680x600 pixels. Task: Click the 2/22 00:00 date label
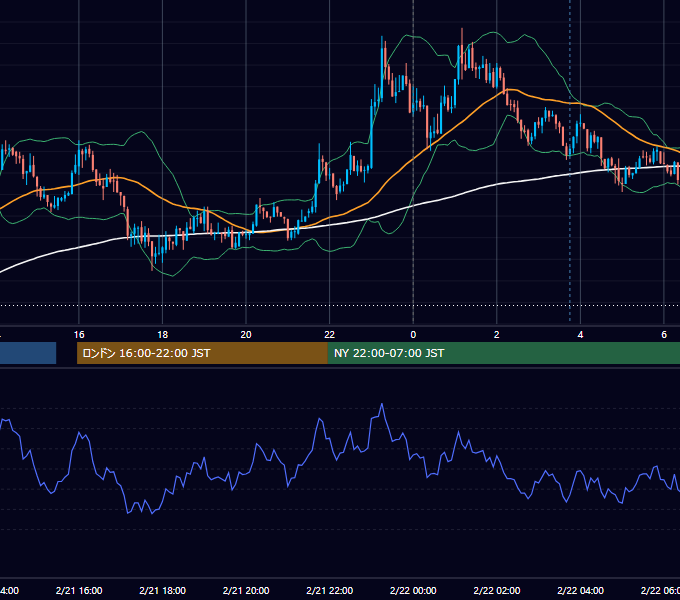(x=413, y=590)
